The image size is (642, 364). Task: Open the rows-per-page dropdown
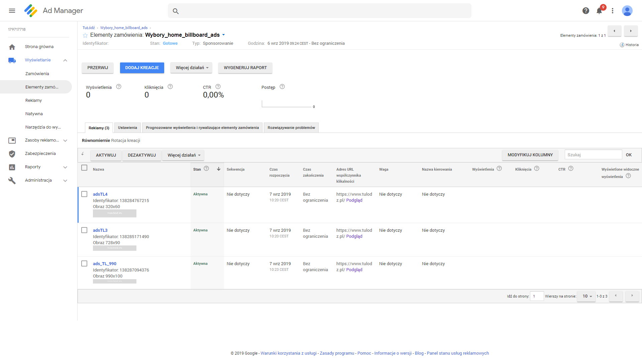587,296
